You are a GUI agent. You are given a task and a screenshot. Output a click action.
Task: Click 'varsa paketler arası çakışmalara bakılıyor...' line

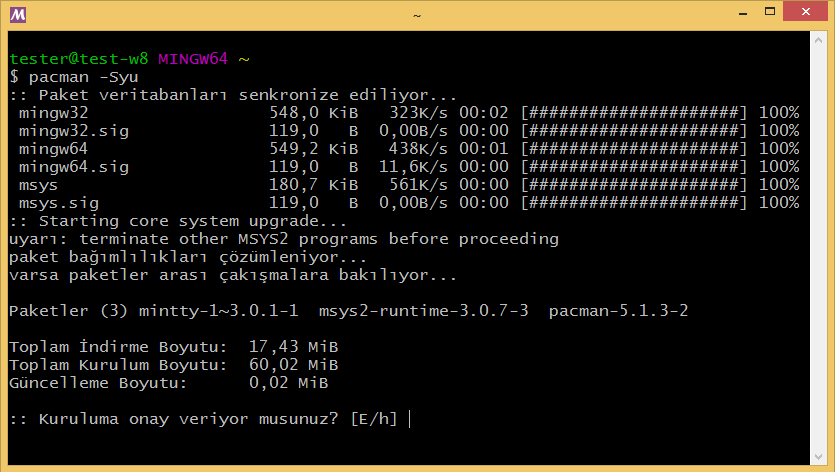(x=233, y=275)
